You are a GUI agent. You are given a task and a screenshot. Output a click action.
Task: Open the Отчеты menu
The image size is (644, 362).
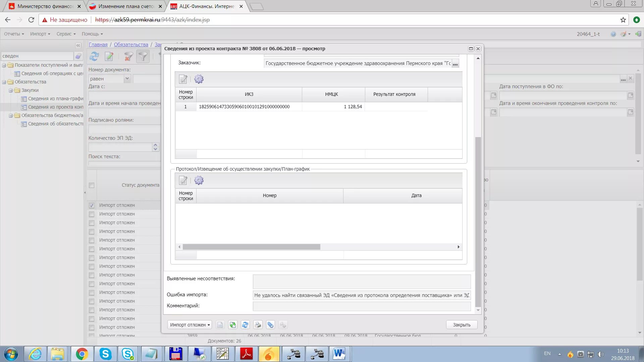coord(14,34)
